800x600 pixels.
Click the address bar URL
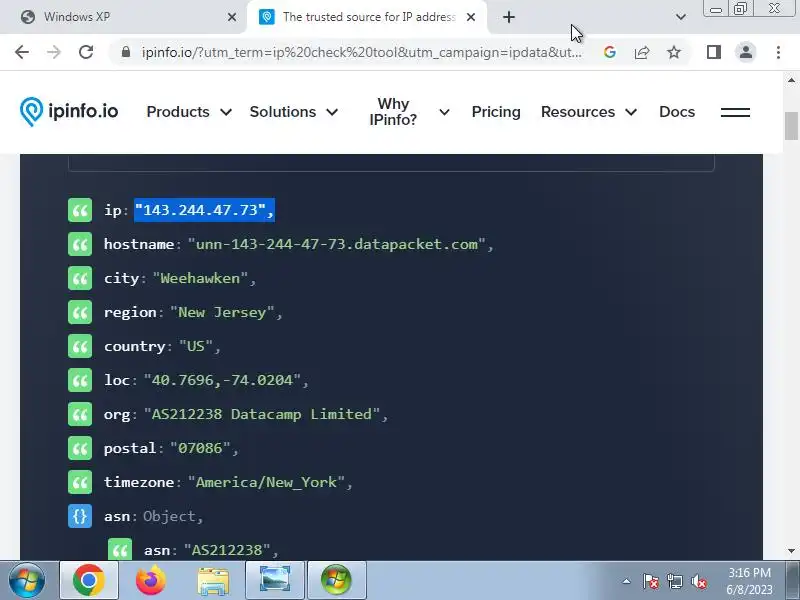tap(361, 52)
